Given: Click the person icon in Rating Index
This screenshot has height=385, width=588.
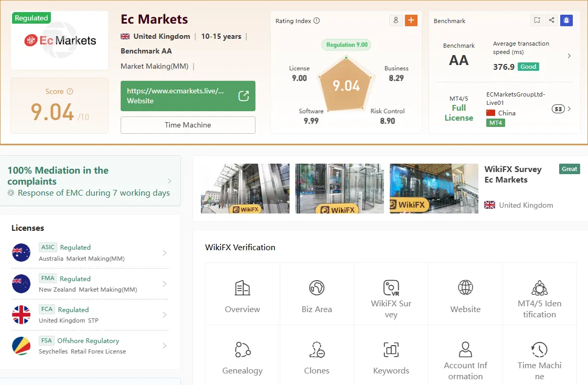Looking at the screenshot, I should tap(395, 20).
